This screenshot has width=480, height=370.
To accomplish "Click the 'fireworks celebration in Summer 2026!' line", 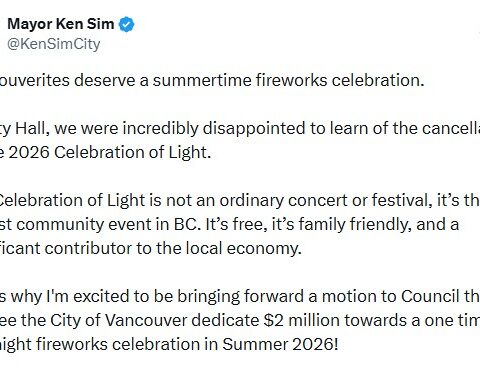I will pyautogui.click(x=169, y=344).
